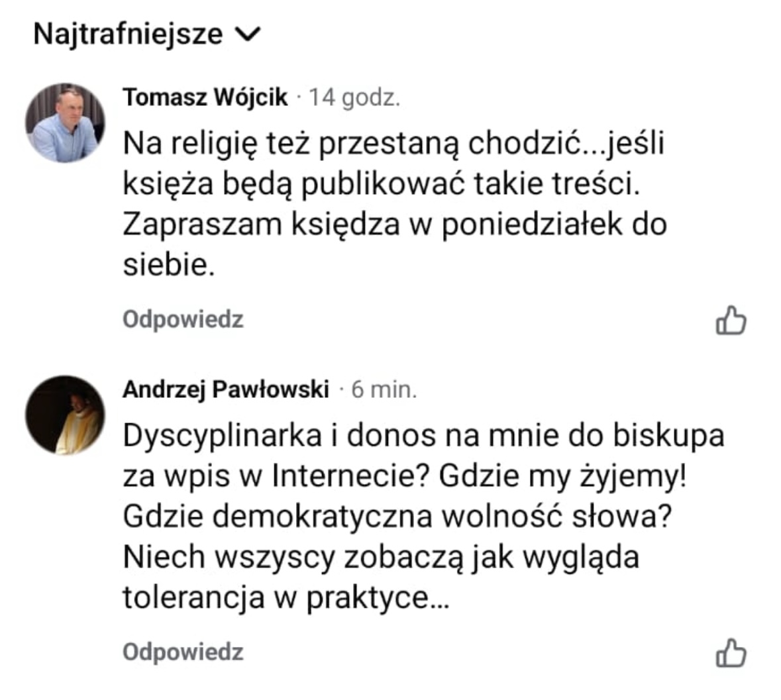Image resolution: width=781 pixels, height=700 pixels.
Task: Click the '14 godz.' timestamp
Action: (x=354, y=97)
